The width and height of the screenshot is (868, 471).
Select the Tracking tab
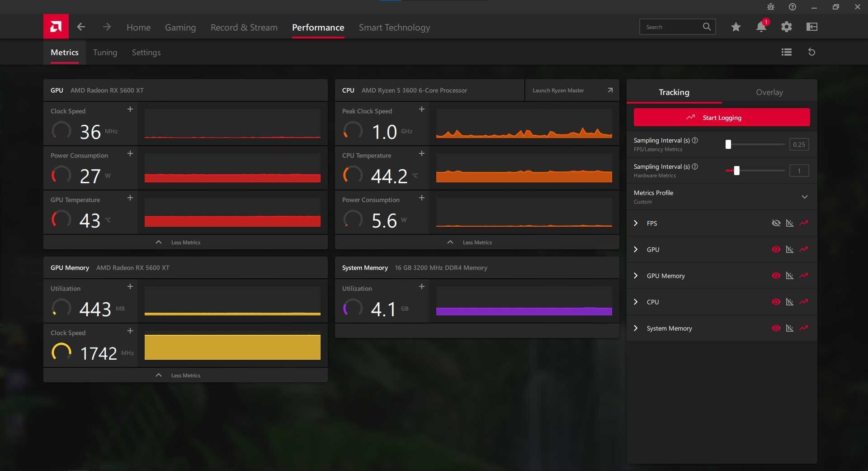[674, 92]
